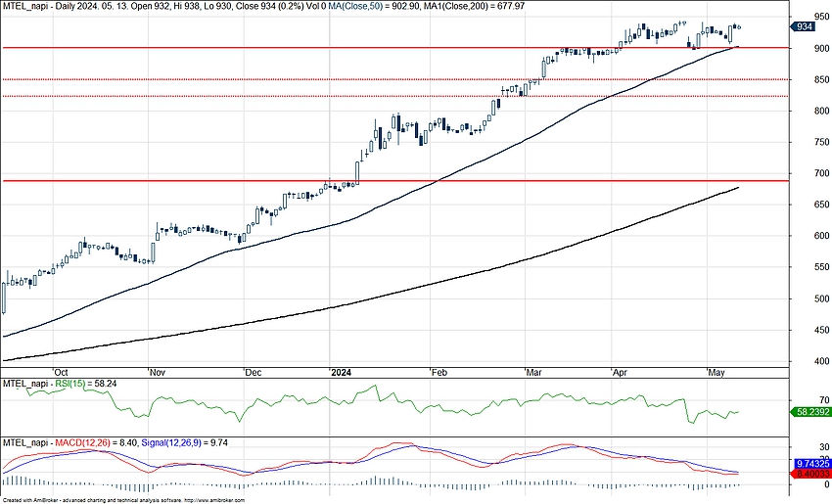Click the 934 last price marker
Viewport: 832px width, 504px height.
pyautogui.click(x=805, y=26)
